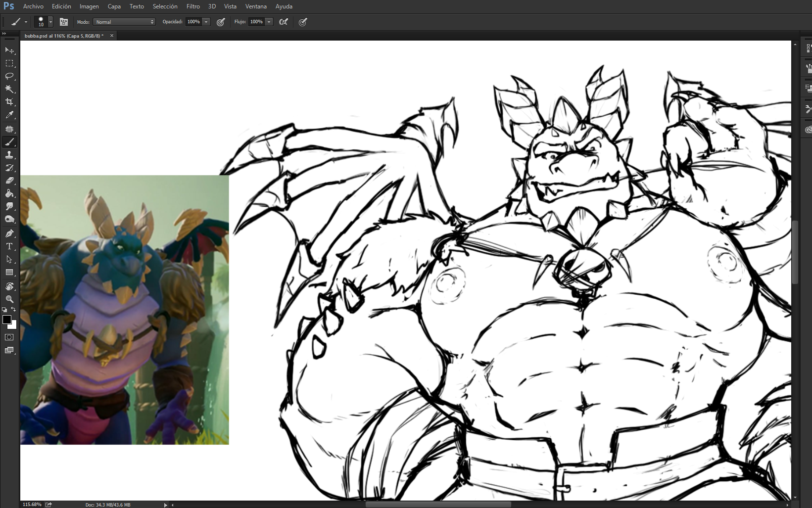Close the bubba.psd document tab
The height and width of the screenshot is (508, 812).
click(x=112, y=36)
